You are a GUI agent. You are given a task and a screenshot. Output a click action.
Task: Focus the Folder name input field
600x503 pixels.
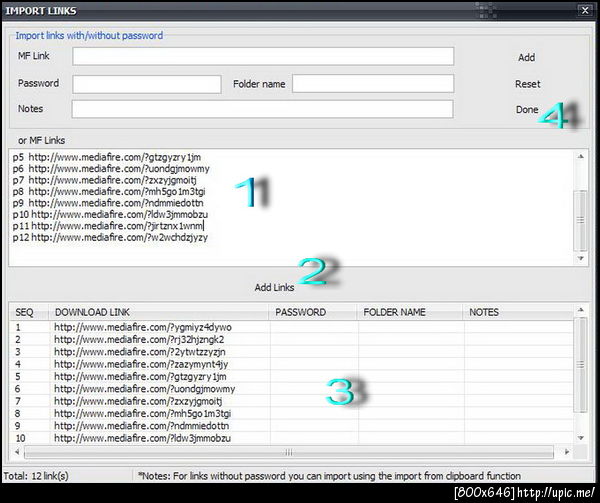coord(373,83)
